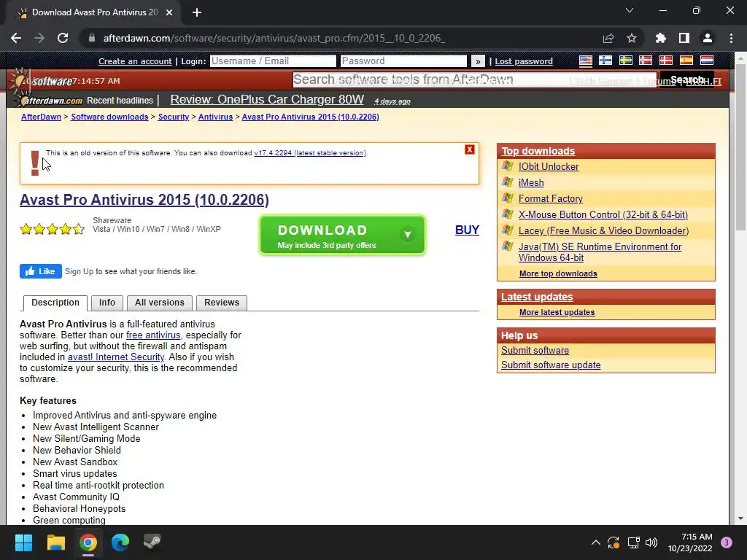This screenshot has width=747, height=560.
Task: Switch to the Description tab
Action: click(x=55, y=303)
